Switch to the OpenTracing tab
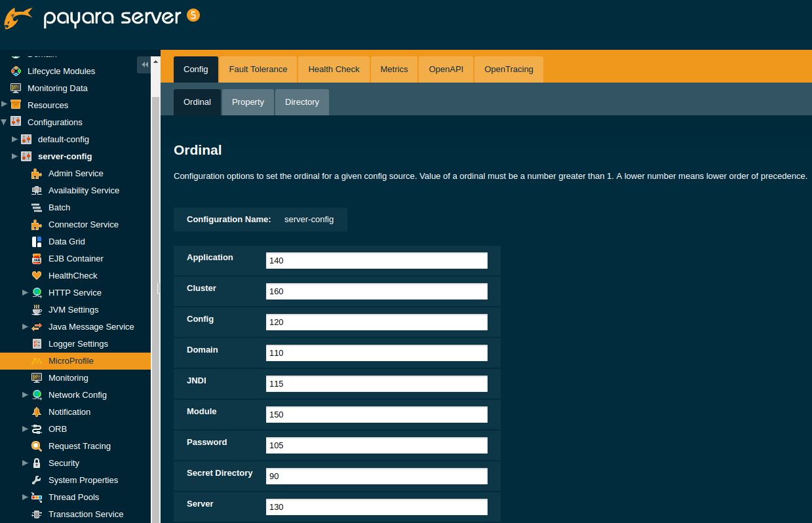This screenshot has width=812, height=523. click(509, 69)
